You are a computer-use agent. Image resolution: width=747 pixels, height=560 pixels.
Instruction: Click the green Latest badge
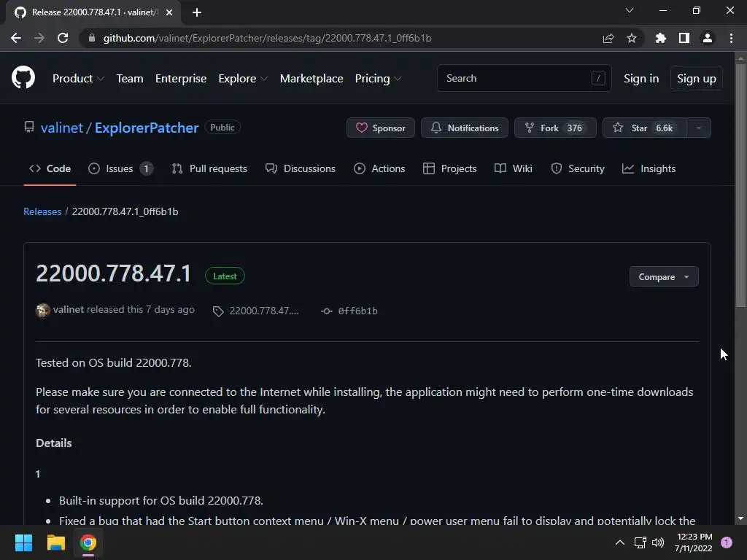point(225,276)
